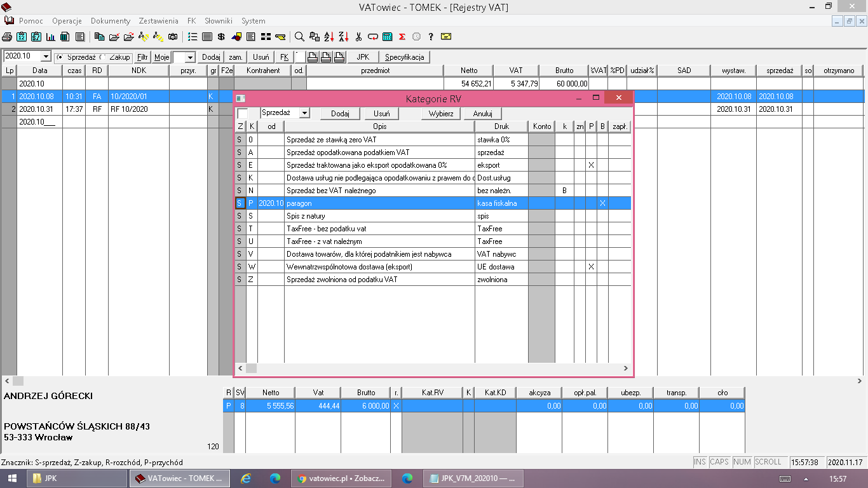868x488 pixels.
Task: Sort descending with the Z-A icon
Action: pyautogui.click(x=343, y=37)
